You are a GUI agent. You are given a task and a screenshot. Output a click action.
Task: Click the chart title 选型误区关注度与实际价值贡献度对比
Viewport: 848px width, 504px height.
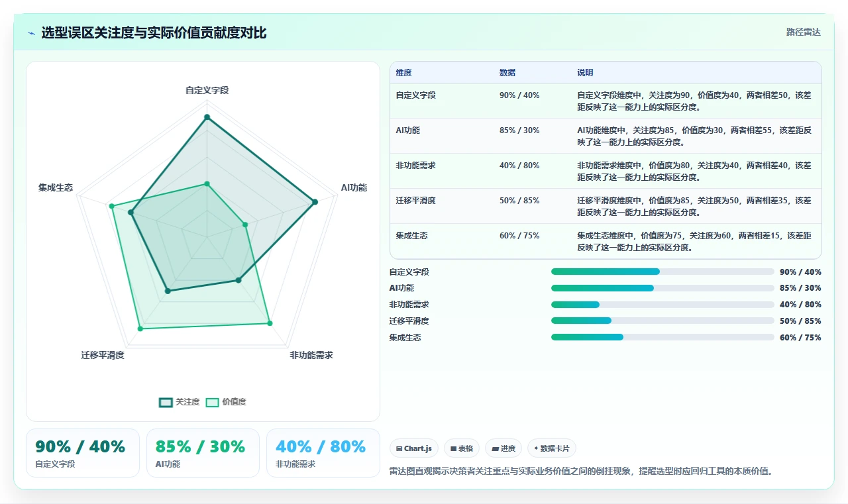(x=154, y=32)
